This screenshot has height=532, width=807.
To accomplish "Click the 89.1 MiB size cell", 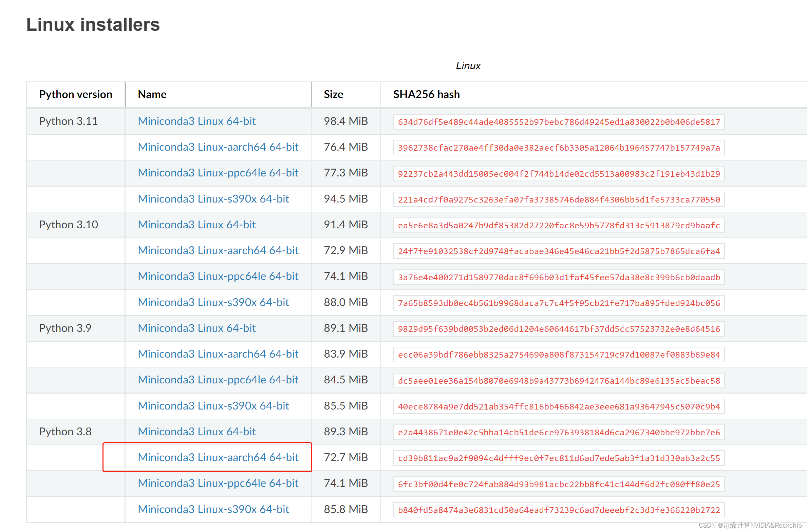I will tap(346, 328).
